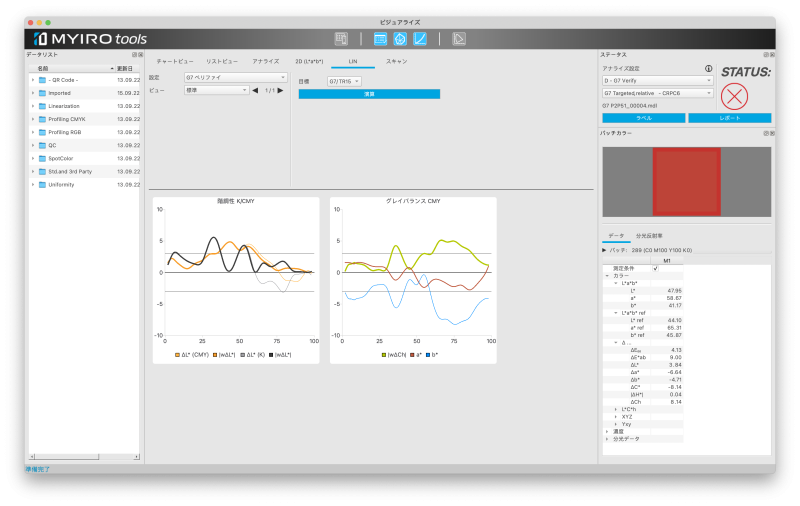Click the red STATUS fail icon

pyautogui.click(x=734, y=96)
